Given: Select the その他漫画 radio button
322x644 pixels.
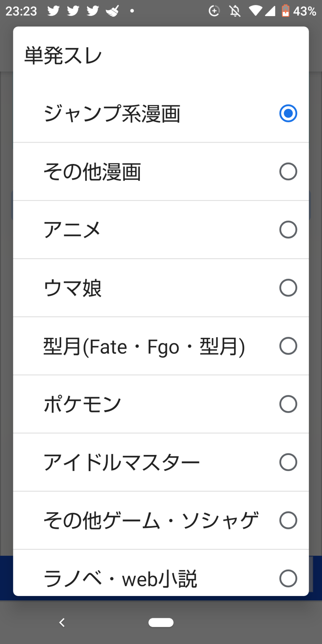Looking at the screenshot, I should pos(288,171).
